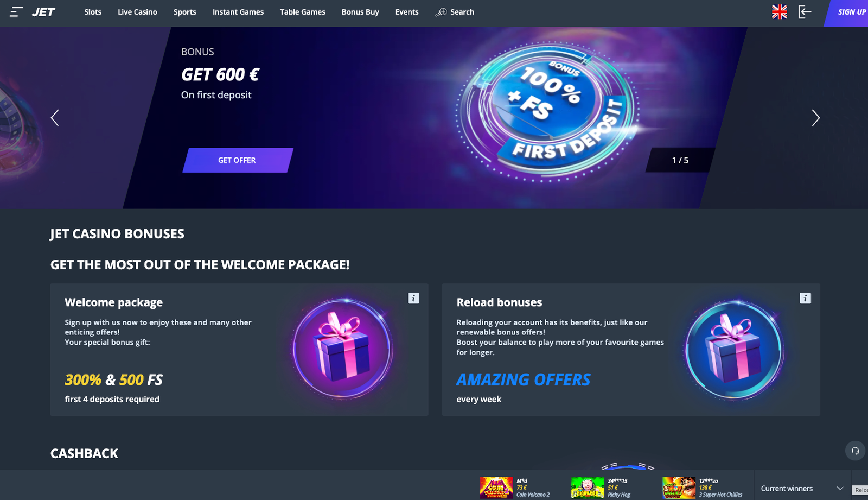
Task: Select Bonus Buy in navigation
Action: (x=360, y=12)
